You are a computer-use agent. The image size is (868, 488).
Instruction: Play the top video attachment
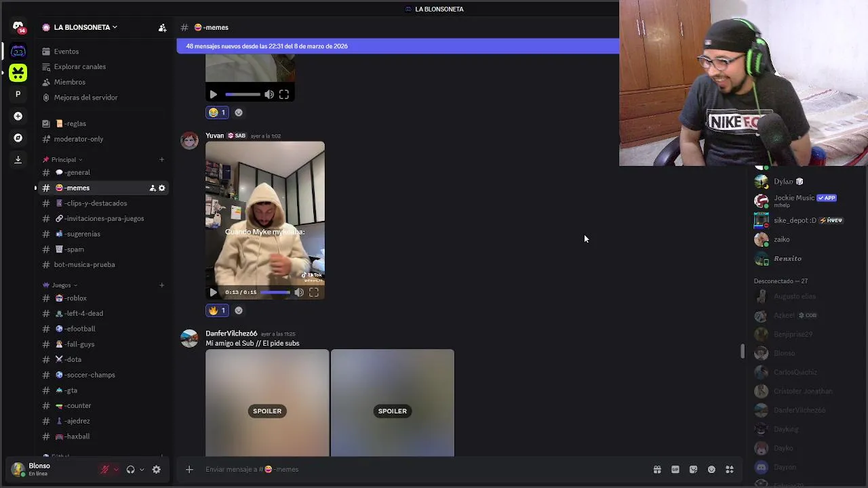click(213, 94)
